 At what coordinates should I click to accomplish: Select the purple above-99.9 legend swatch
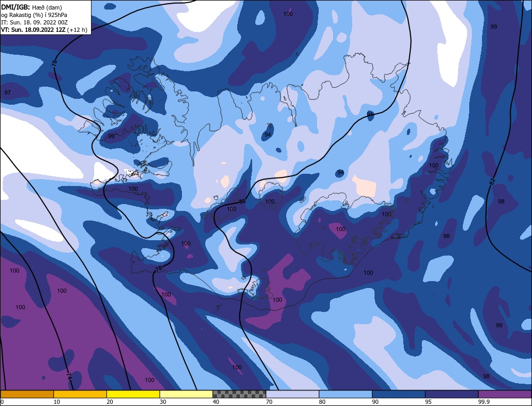[505, 394]
